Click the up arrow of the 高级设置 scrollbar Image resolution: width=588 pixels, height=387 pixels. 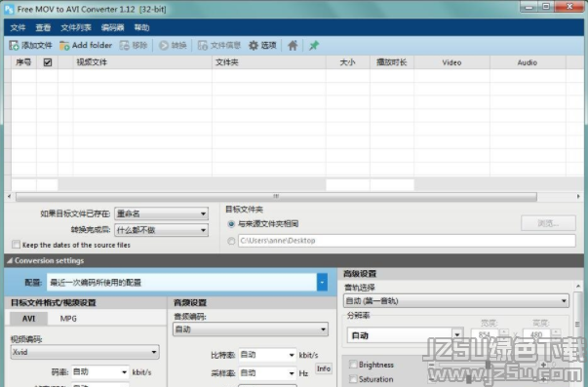click(578, 287)
